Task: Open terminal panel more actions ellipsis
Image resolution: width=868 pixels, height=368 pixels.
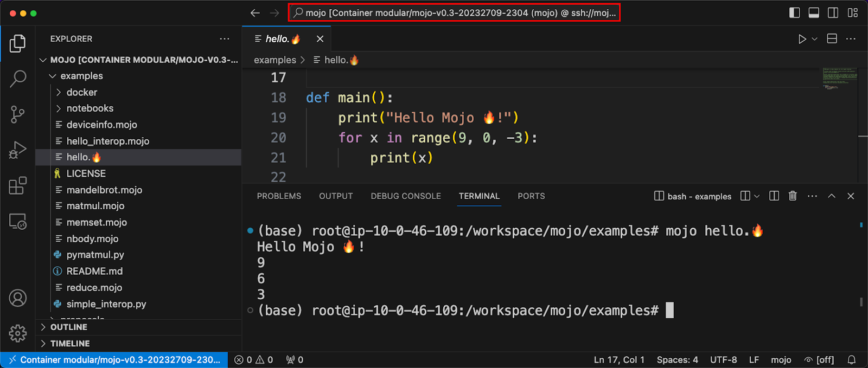Action: point(812,196)
